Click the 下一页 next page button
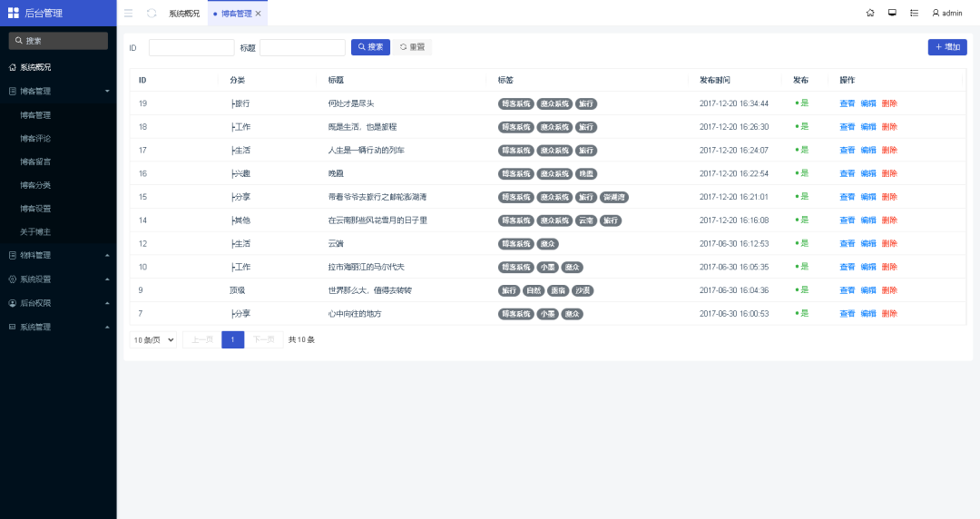This screenshot has width=980, height=519. [264, 339]
